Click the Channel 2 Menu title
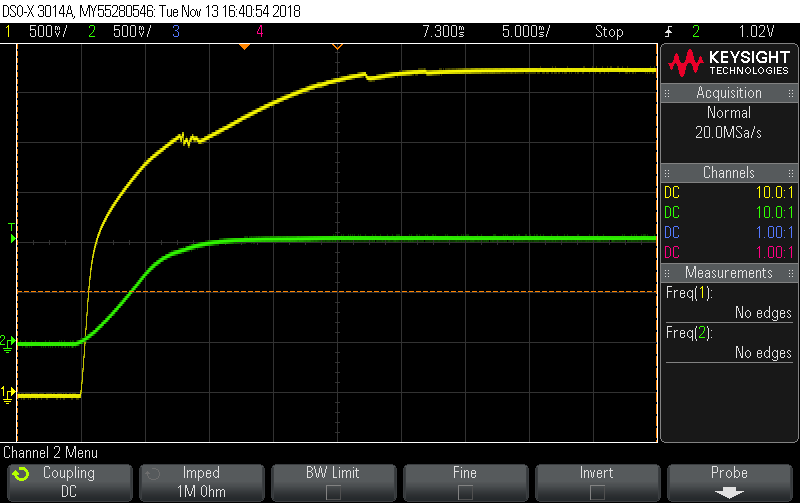 coord(51,453)
